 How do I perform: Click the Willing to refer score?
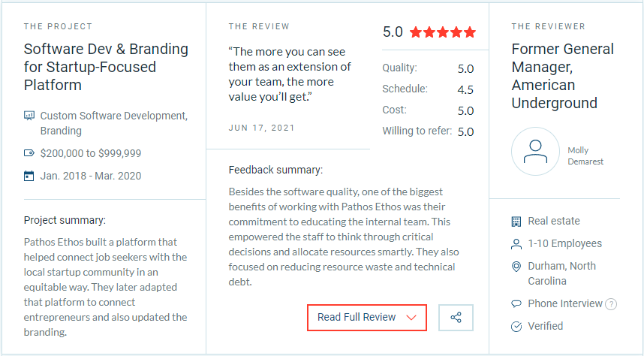[465, 131]
